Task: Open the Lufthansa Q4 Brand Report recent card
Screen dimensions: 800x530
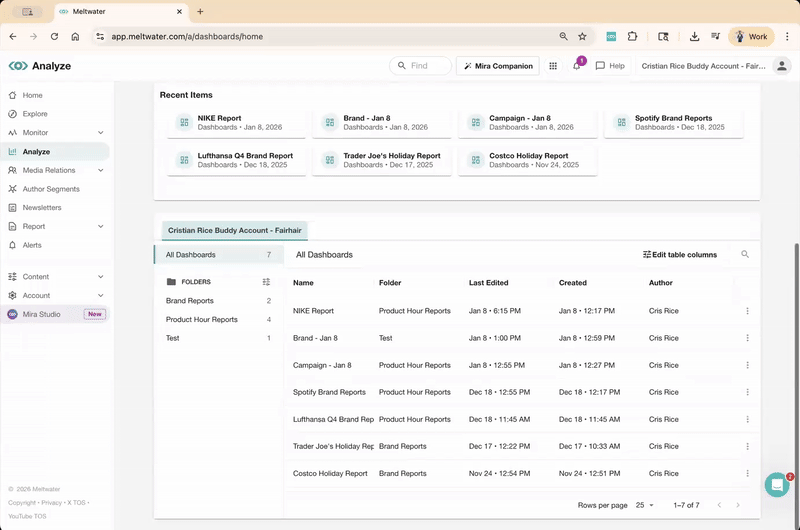Action: [236, 160]
